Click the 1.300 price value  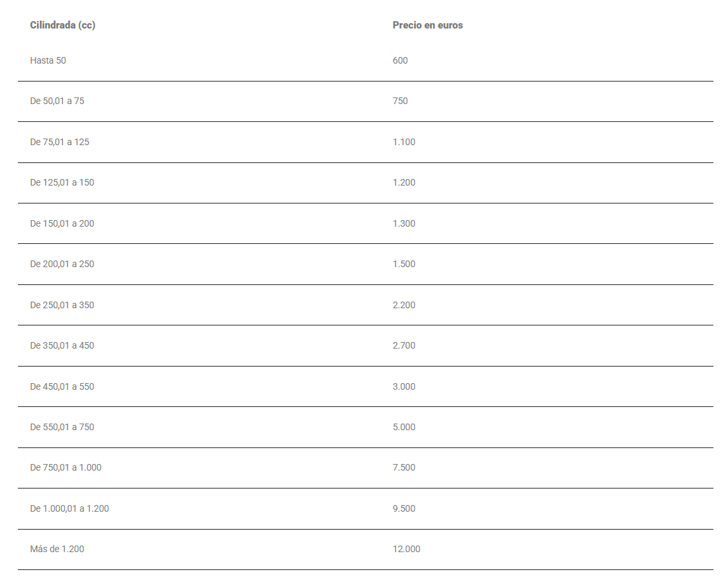click(404, 223)
